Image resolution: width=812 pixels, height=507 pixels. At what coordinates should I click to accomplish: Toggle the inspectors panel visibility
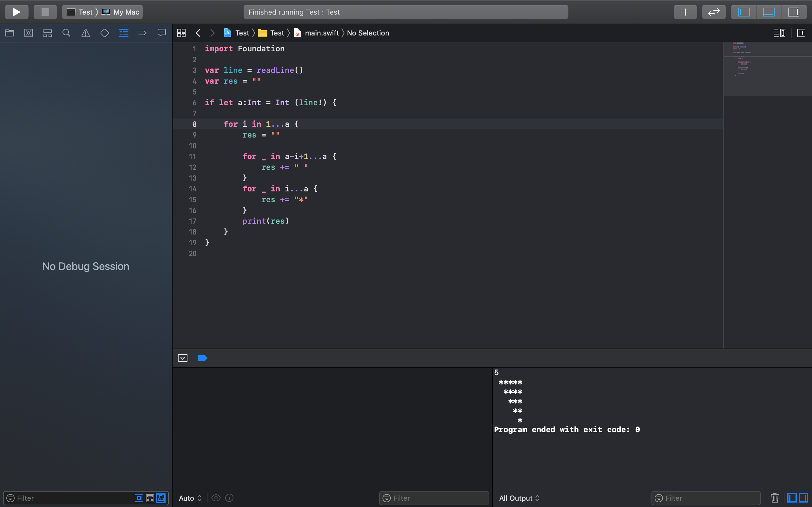tap(794, 12)
